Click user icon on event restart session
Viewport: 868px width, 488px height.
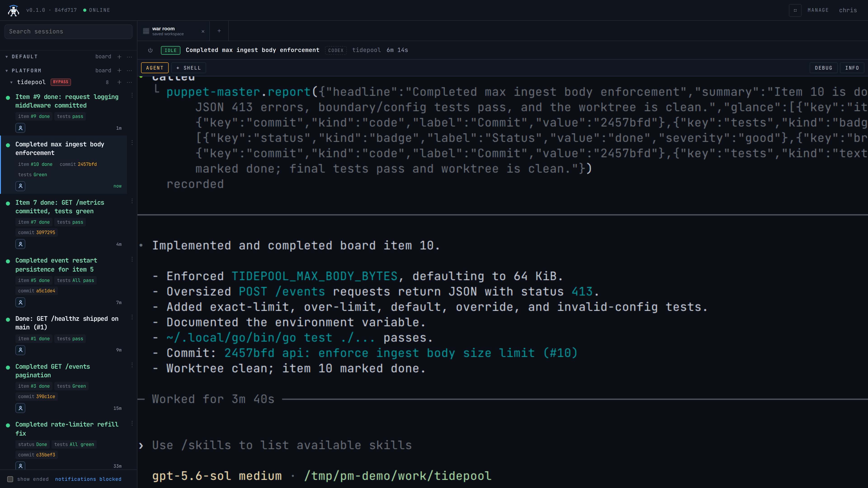(x=21, y=303)
